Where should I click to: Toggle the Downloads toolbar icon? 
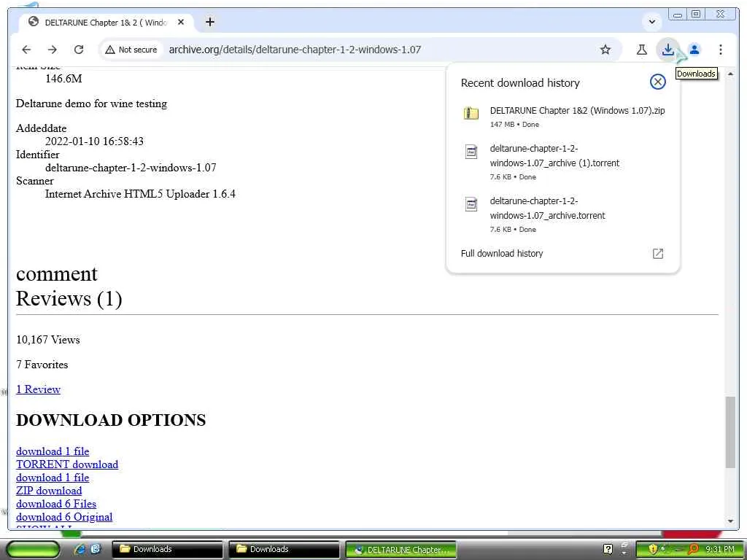(668, 50)
